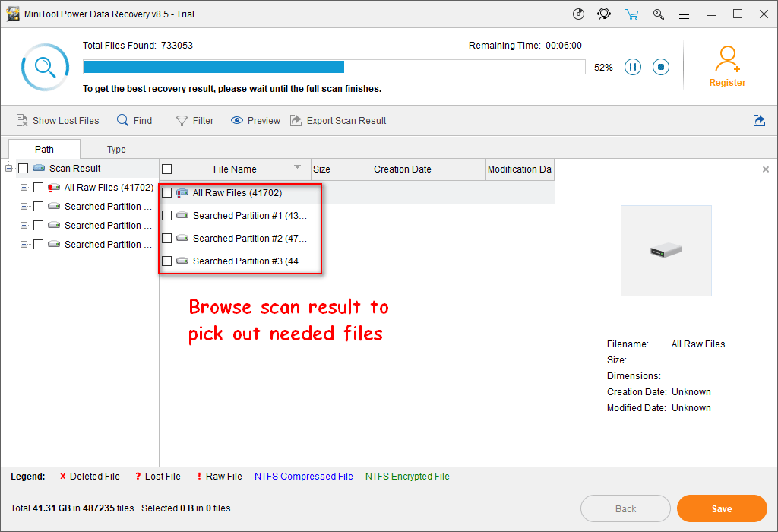Click Show Lost Files
This screenshot has height=532, width=778.
pyautogui.click(x=58, y=121)
